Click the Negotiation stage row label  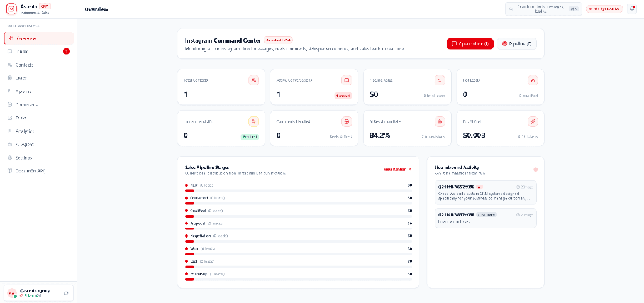201,236
